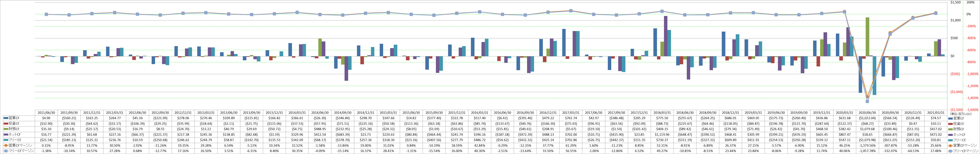
Task: Select the $702.86 free CF cell
Action: [x=571, y=140]
